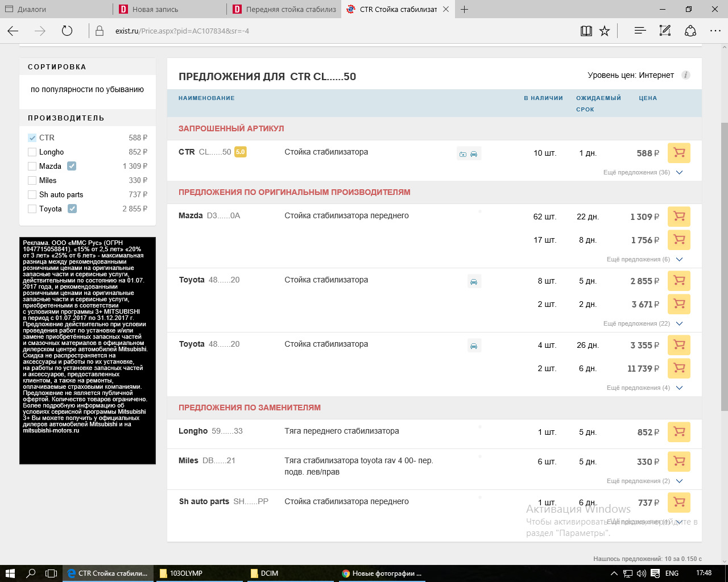
Task: Add Toyota 2 855 ₽ offer to cart
Action: 679,281
